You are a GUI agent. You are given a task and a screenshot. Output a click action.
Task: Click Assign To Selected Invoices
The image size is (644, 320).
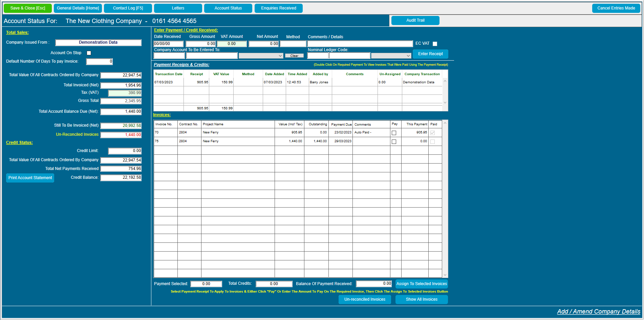[422, 284]
